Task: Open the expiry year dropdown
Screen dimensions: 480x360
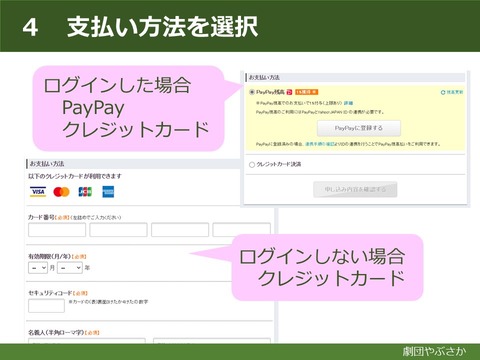Action: [x=70, y=268]
